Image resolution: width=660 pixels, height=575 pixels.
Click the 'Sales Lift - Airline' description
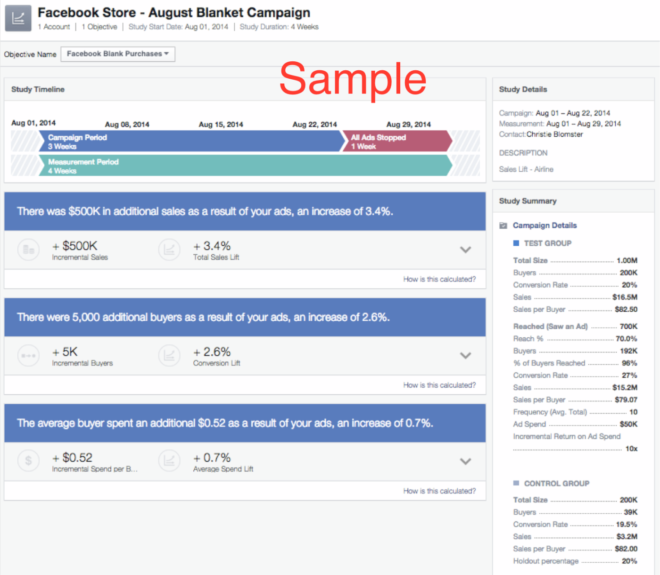tap(526, 169)
